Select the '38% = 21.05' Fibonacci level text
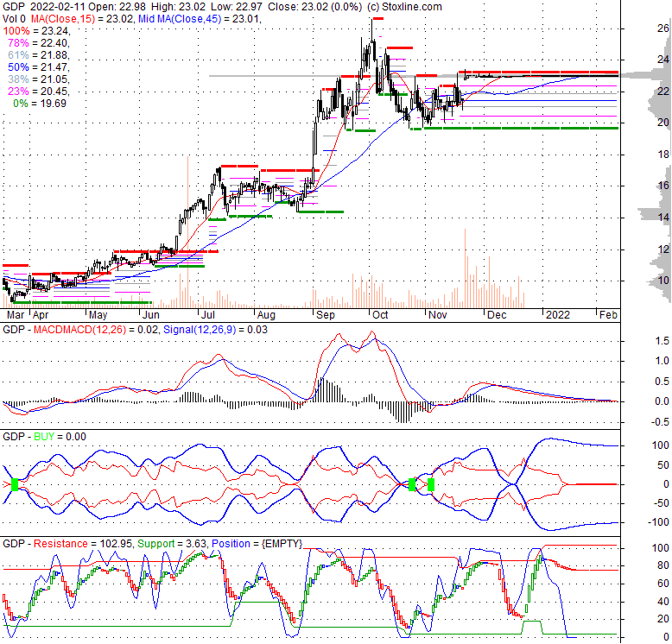The image size is (672, 644). [39, 79]
